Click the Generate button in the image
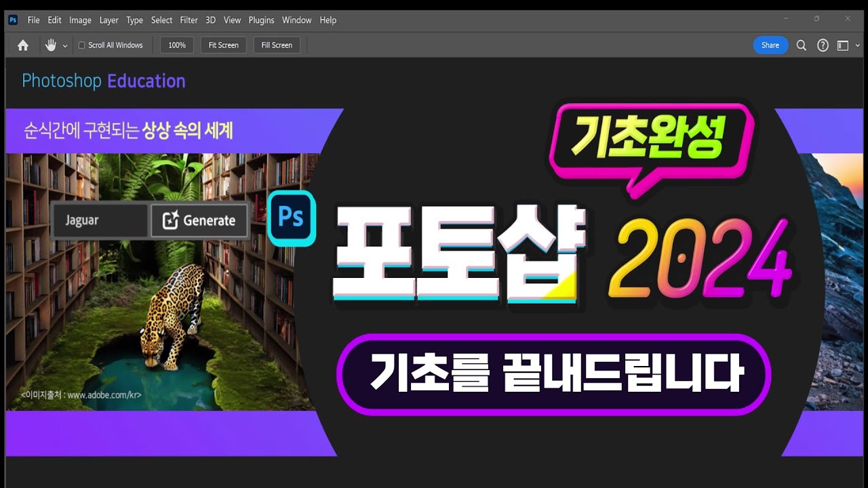The width and height of the screenshot is (868, 488). (x=199, y=220)
